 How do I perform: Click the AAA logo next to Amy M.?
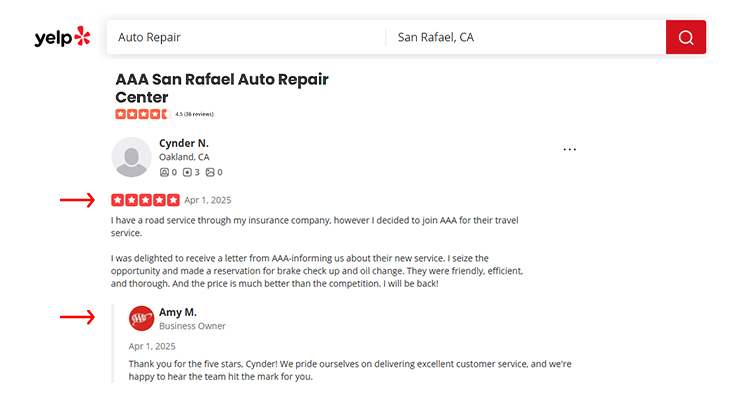click(141, 319)
